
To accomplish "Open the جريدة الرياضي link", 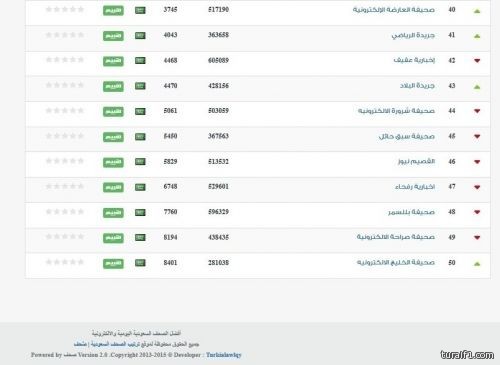I will [413, 35].
